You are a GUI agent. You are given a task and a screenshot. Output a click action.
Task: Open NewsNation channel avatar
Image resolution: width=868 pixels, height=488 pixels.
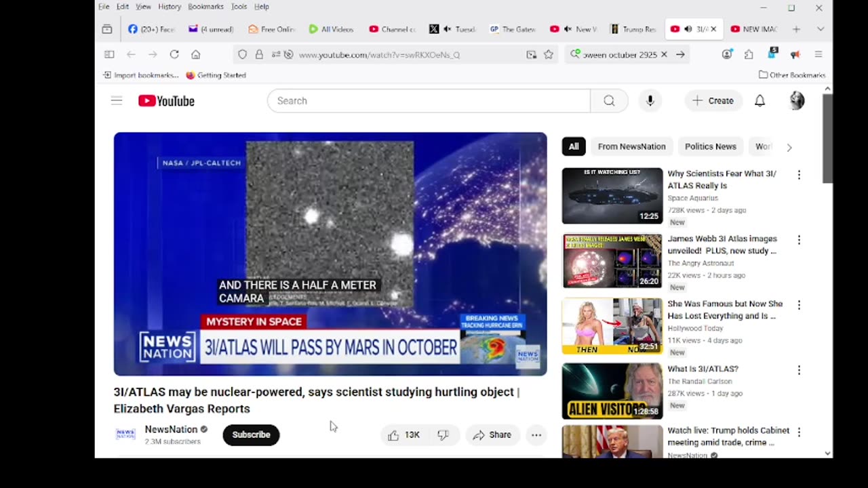(125, 434)
